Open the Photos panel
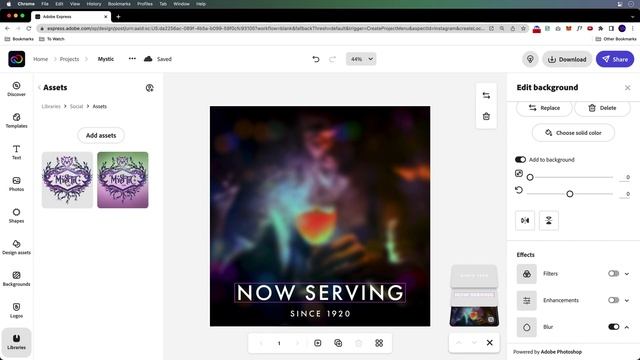The image size is (640, 360). pyautogui.click(x=16, y=184)
